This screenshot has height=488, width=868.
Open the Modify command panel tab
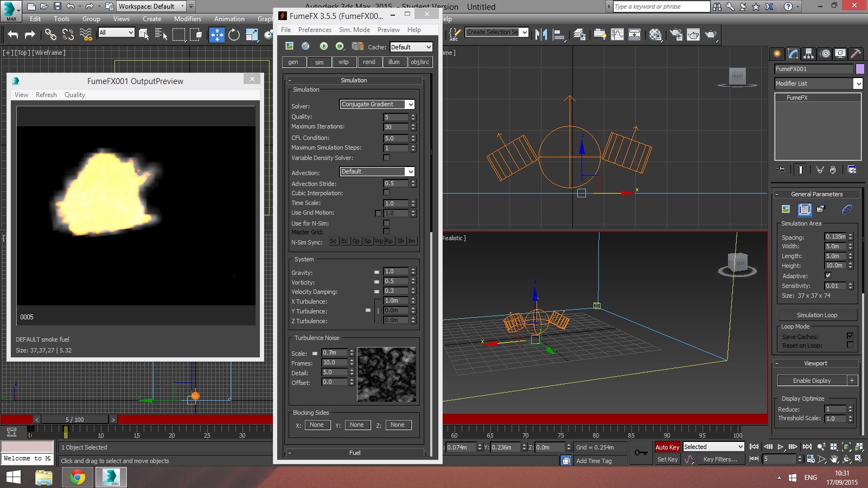click(793, 53)
